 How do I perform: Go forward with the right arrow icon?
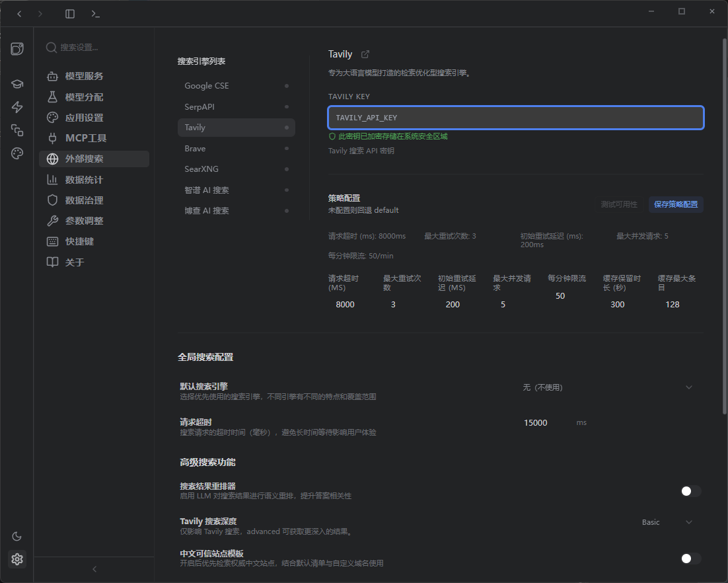click(40, 14)
